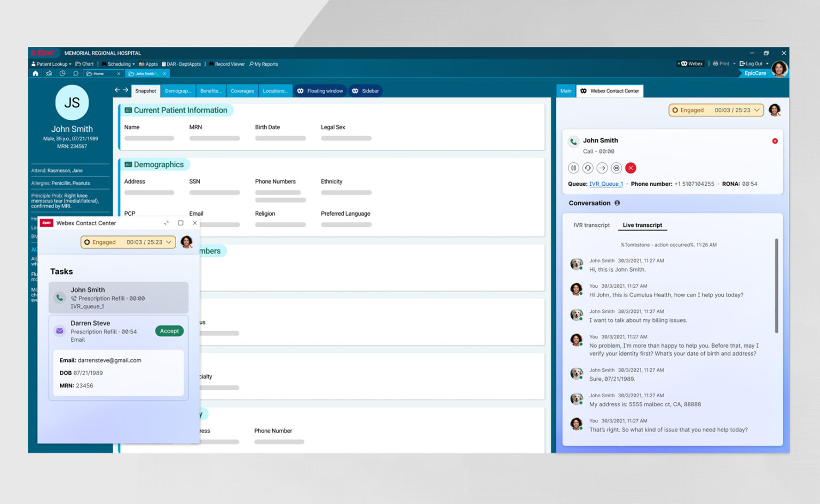
Task: Transfer the call using the arrow icon
Action: click(602, 168)
